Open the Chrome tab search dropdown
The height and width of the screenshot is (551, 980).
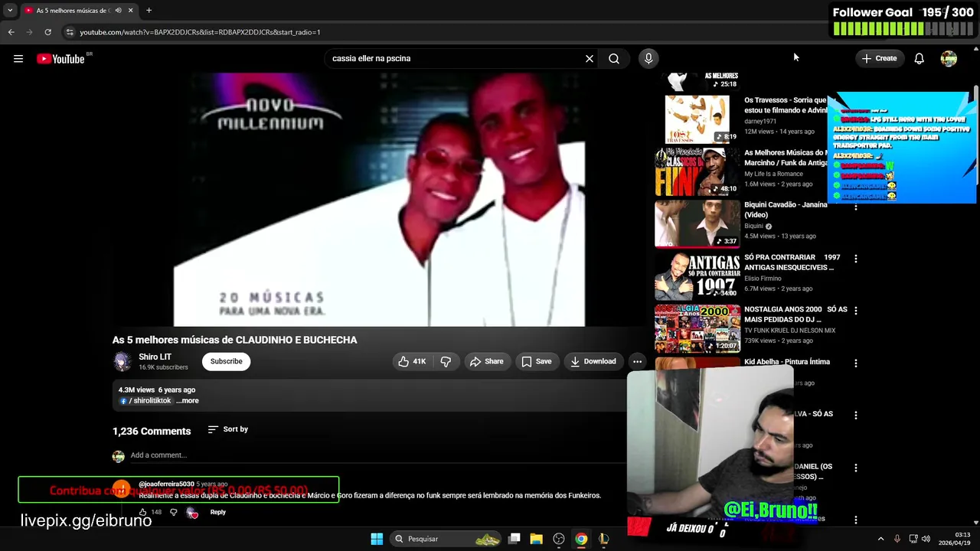pyautogui.click(x=9, y=10)
